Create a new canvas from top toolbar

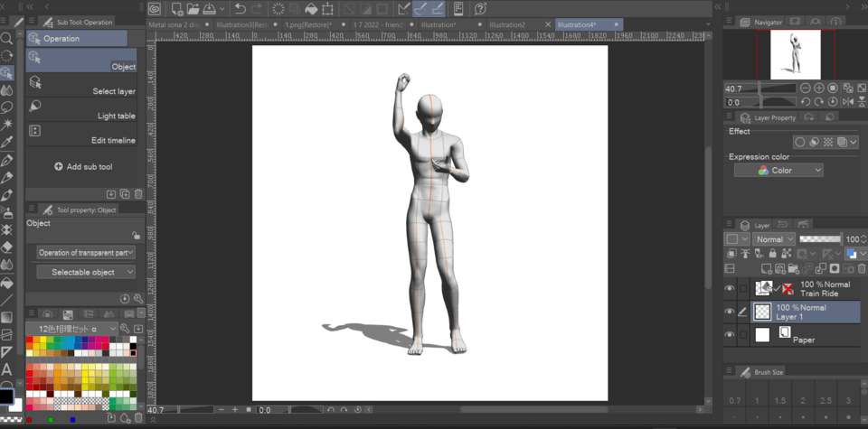177,8
